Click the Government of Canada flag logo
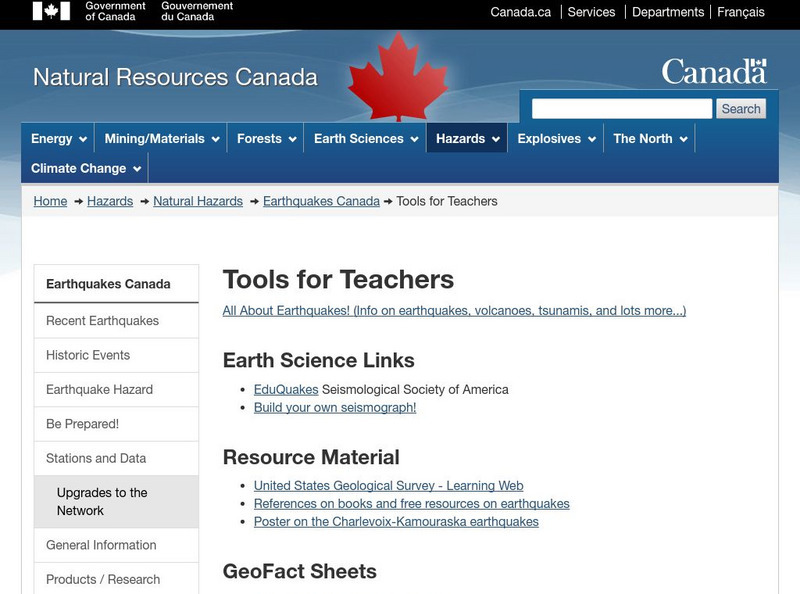800x594 pixels. coord(51,11)
